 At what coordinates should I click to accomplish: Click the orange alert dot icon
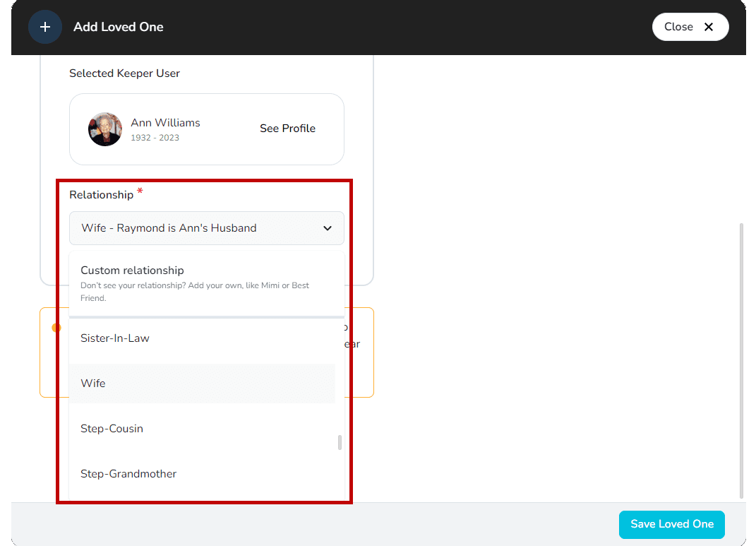click(x=56, y=328)
